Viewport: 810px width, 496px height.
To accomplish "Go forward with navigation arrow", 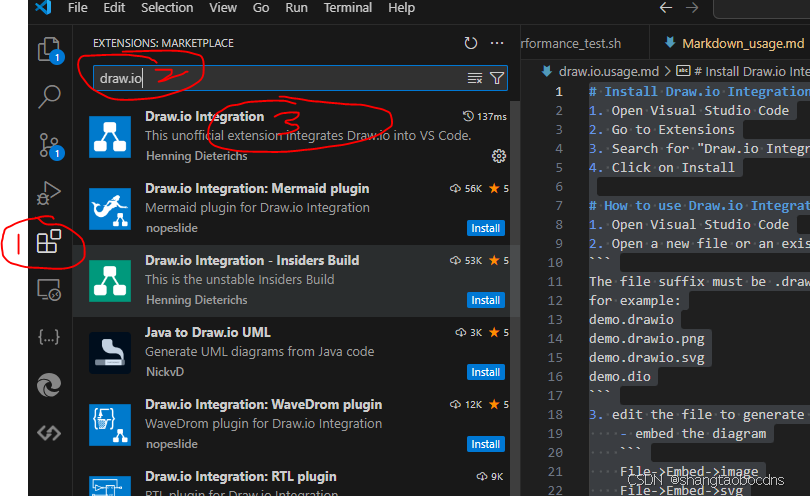I will point(692,8).
